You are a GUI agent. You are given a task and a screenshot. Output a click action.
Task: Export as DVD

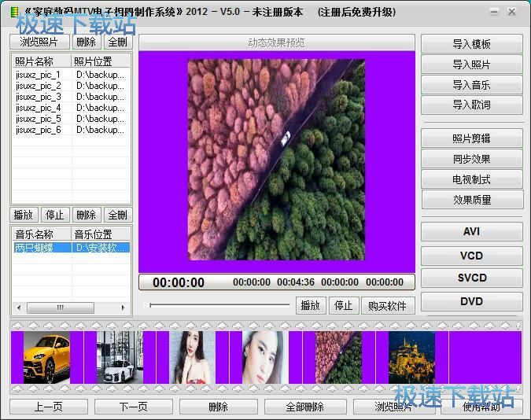[x=472, y=301]
